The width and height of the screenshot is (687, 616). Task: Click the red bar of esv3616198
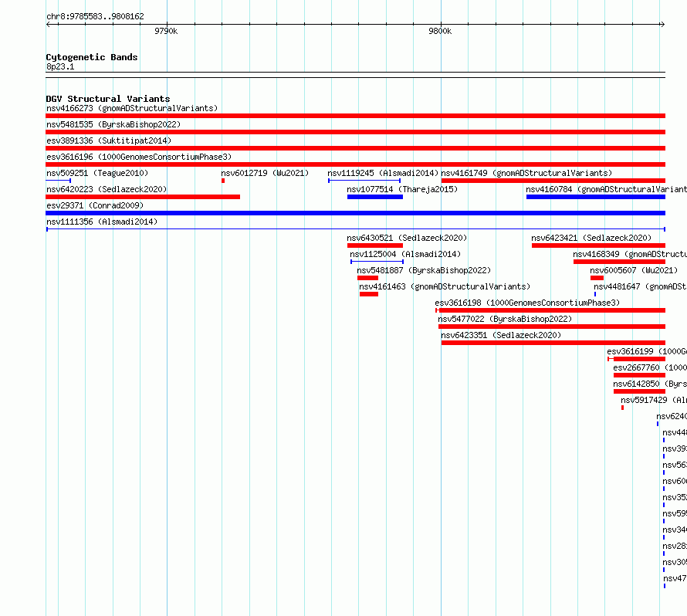pyautogui.click(x=552, y=310)
